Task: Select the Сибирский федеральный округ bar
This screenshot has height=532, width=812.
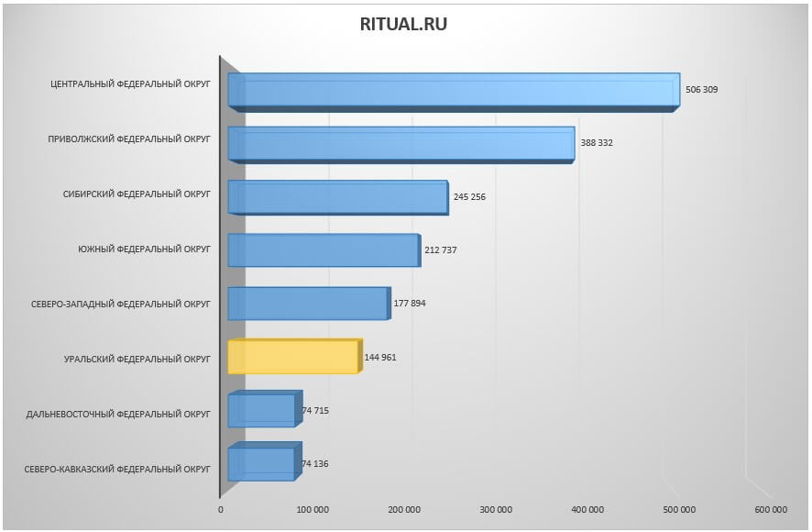Action: coord(338,197)
